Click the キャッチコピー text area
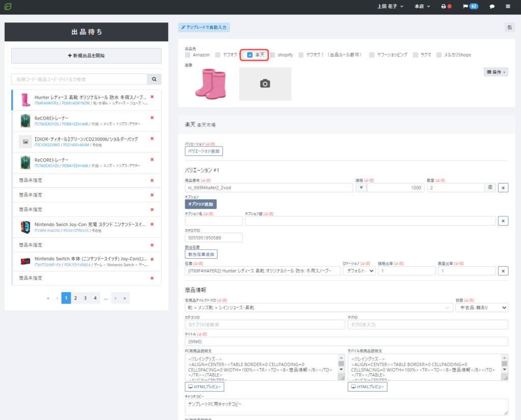Viewport: 521px width, 420px height. 346,407
